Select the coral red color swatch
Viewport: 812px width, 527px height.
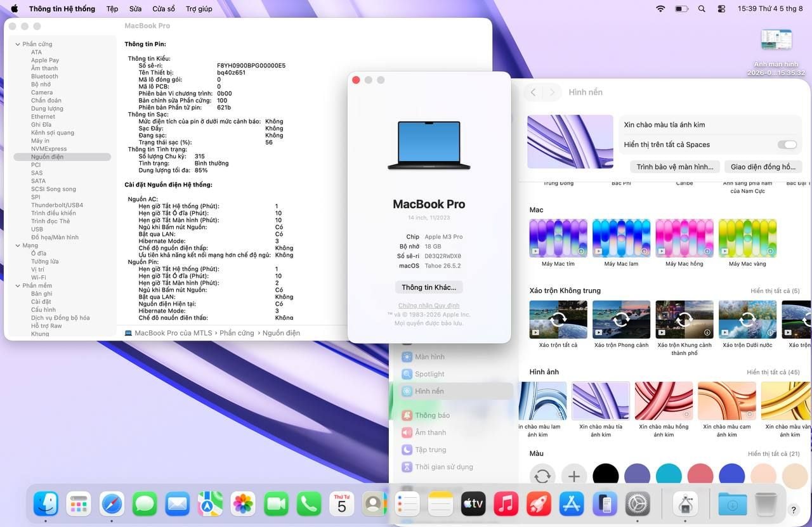tap(700, 476)
